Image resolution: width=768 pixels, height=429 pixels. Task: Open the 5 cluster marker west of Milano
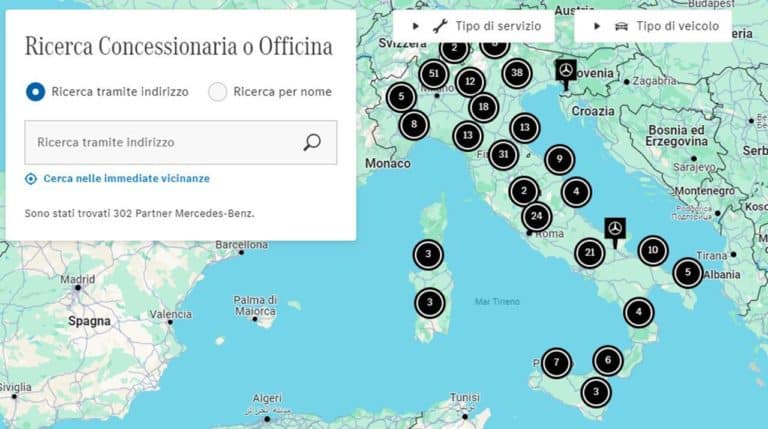tap(401, 97)
